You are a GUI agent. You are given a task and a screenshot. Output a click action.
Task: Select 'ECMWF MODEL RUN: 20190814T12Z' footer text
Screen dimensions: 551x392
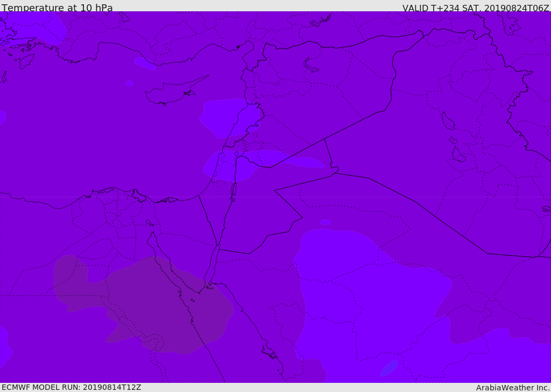point(72,387)
